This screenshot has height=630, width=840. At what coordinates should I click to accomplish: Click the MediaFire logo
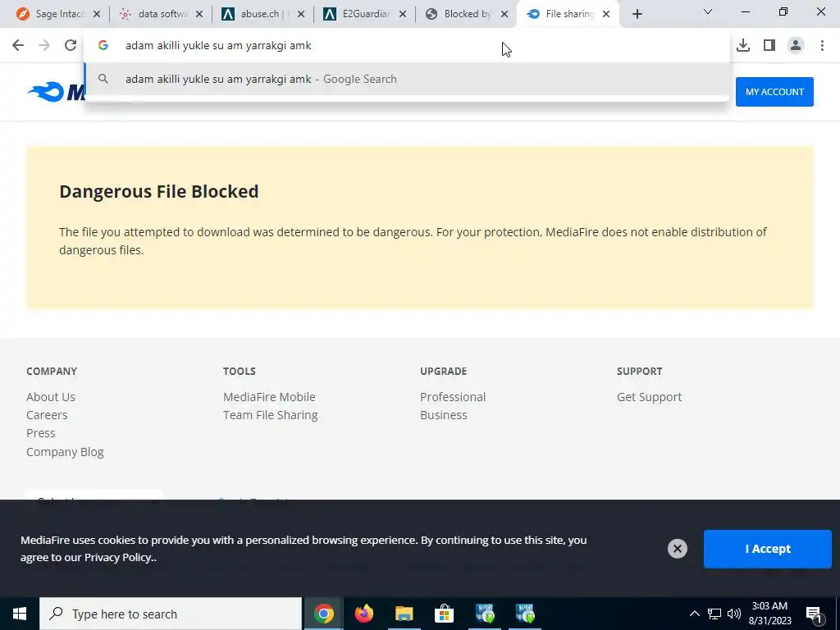57,92
